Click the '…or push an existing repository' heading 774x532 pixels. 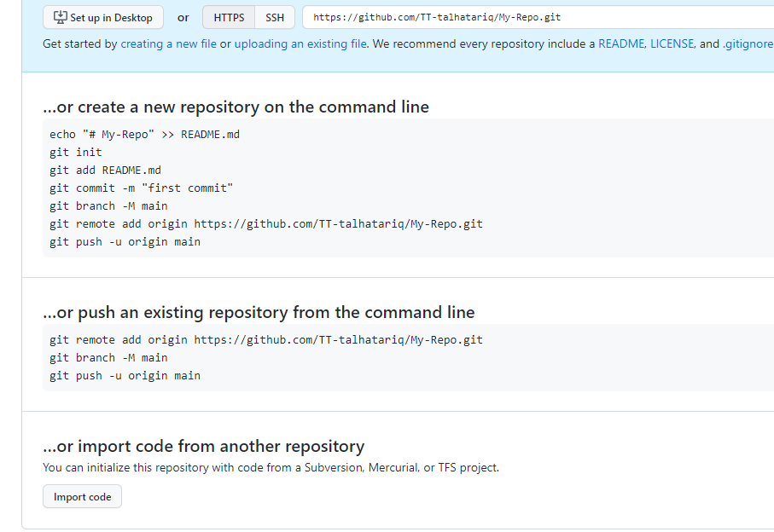click(259, 312)
